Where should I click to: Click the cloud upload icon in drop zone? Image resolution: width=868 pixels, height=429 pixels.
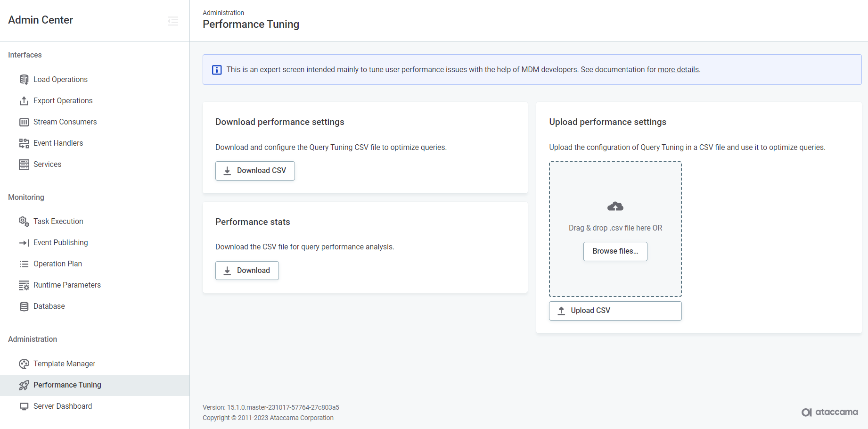pyautogui.click(x=615, y=206)
